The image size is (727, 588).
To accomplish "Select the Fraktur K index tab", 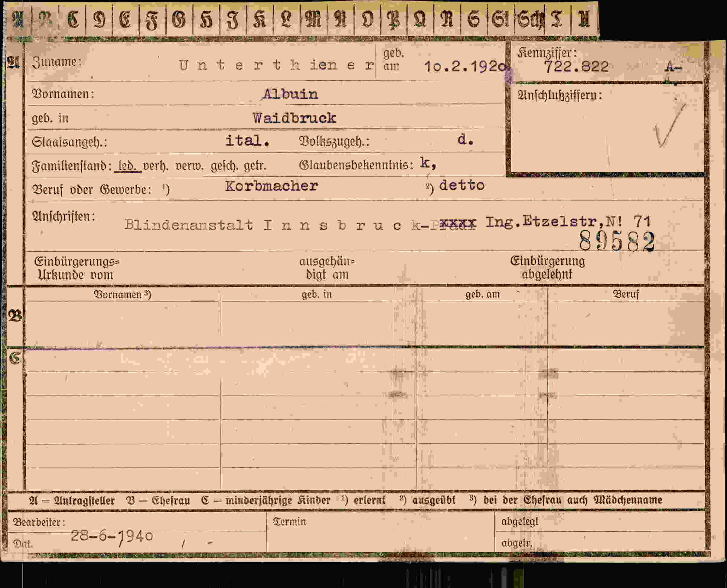I will [x=260, y=20].
